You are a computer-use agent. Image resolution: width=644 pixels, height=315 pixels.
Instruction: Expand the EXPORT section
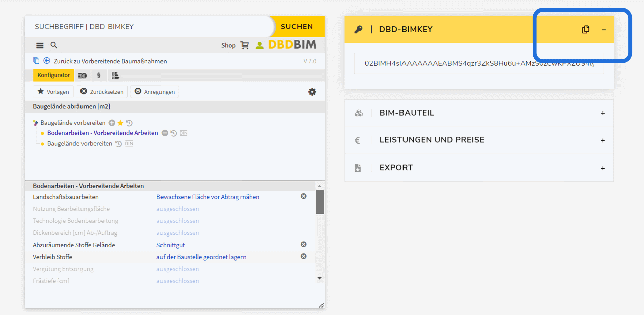pyautogui.click(x=603, y=168)
